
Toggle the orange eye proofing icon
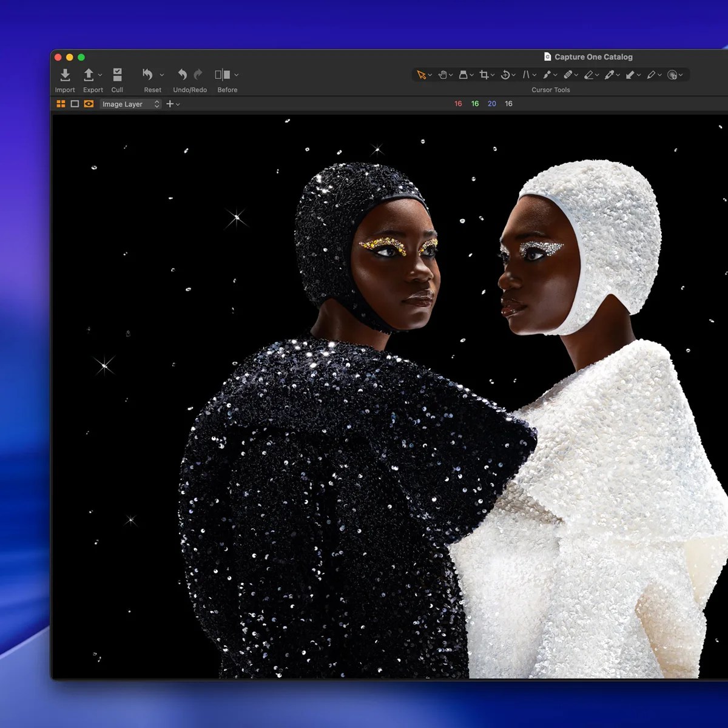89,104
